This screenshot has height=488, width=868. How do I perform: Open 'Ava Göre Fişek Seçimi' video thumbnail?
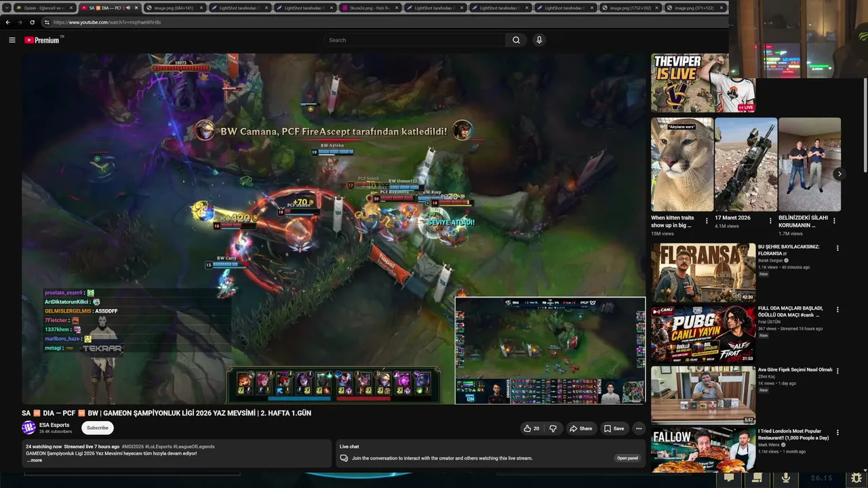(703, 396)
